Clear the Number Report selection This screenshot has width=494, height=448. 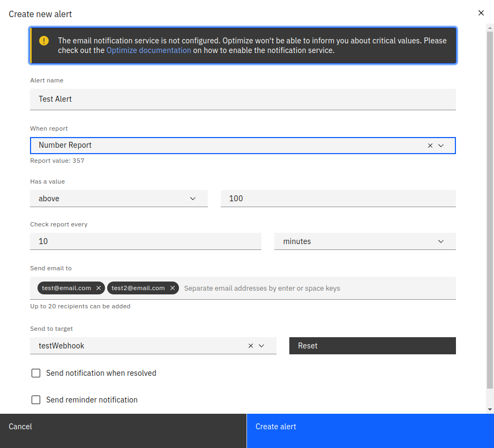(430, 145)
